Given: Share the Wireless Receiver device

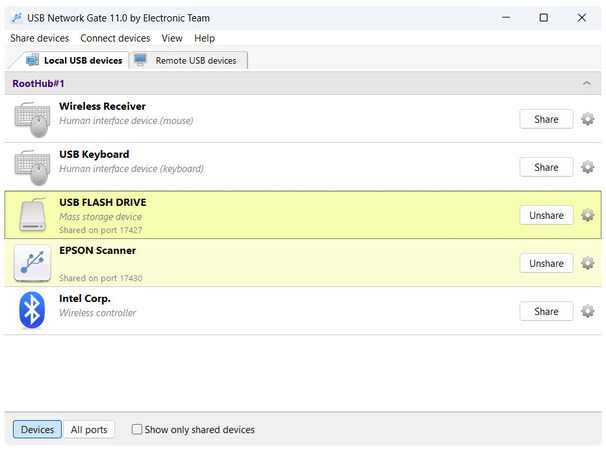Looking at the screenshot, I should [546, 119].
